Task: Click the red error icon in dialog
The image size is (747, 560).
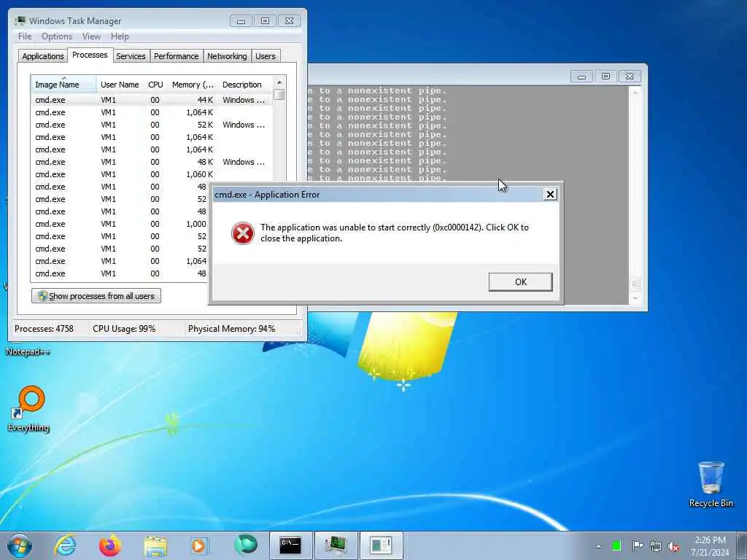Action: (x=242, y=233)
